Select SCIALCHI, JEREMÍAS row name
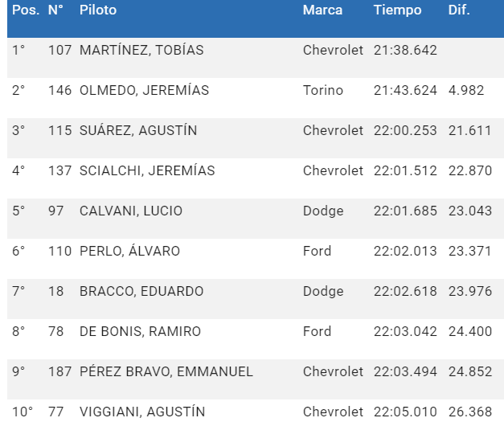The width and height of the screenshot is (504, 422). [x=147, y=170]
